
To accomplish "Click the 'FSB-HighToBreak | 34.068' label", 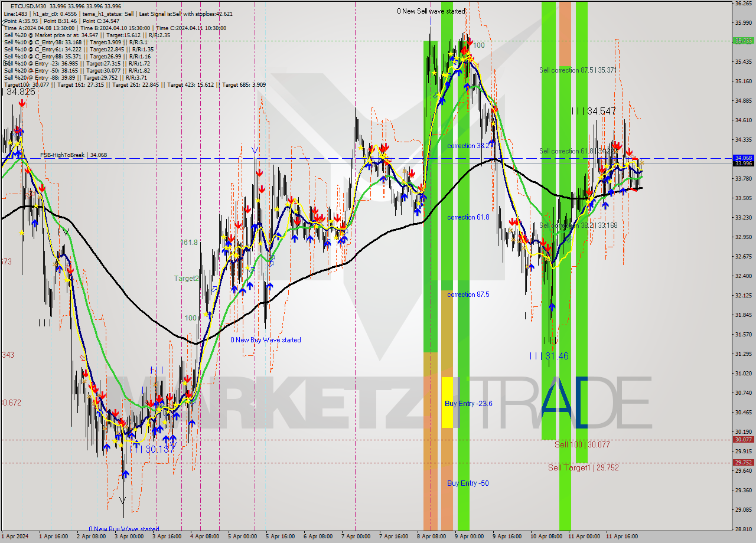I will tap(73, 155).
